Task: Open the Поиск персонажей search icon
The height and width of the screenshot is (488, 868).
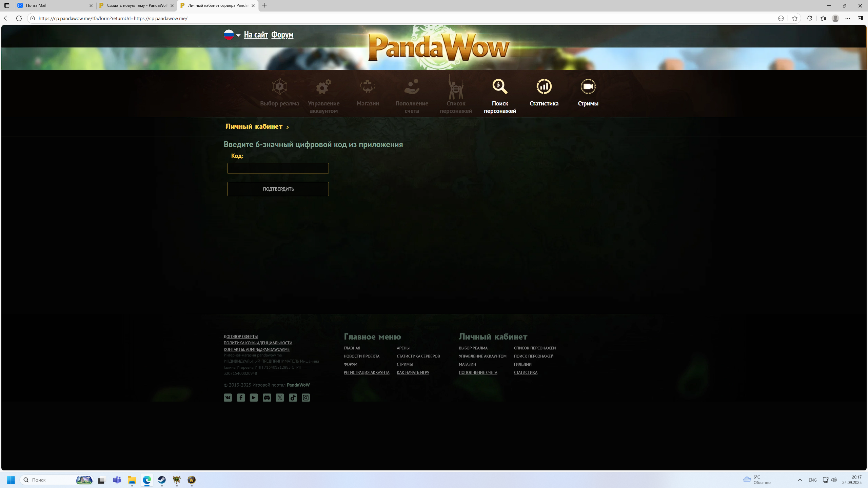Action: point(500,86)
